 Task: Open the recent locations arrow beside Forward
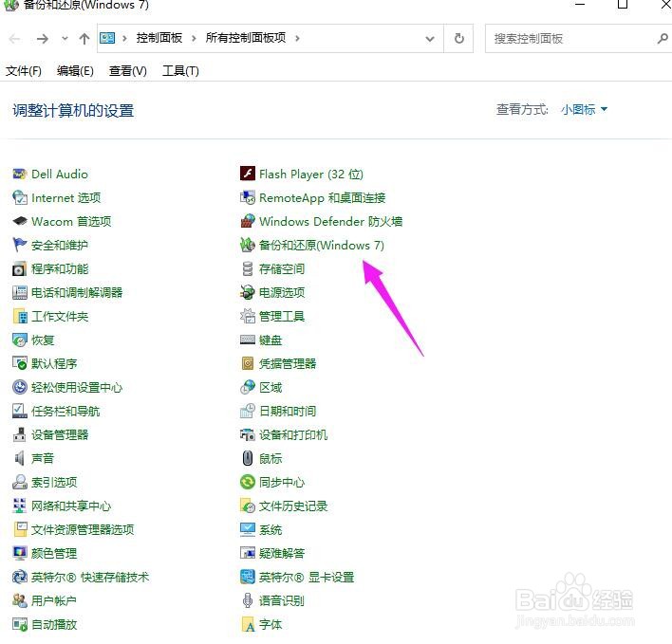point(65,39)
